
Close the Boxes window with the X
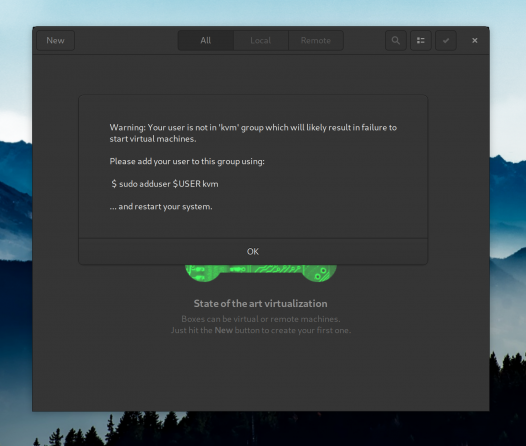tap(475, 41)
